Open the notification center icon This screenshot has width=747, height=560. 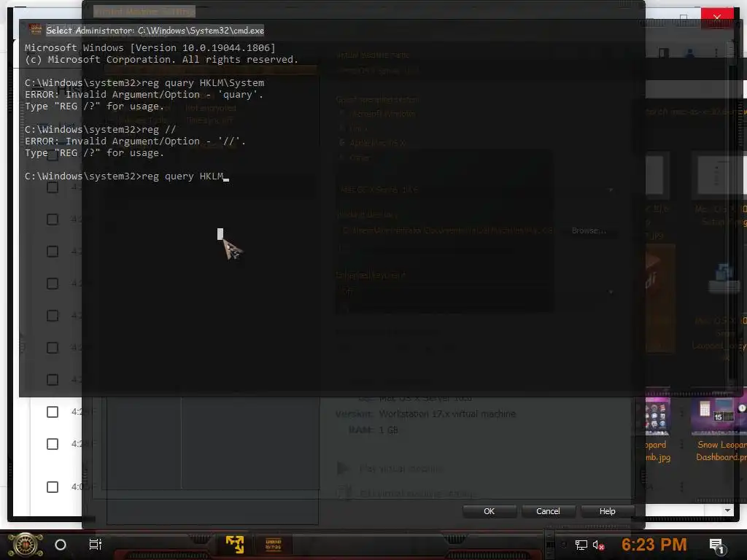point(716,545)
